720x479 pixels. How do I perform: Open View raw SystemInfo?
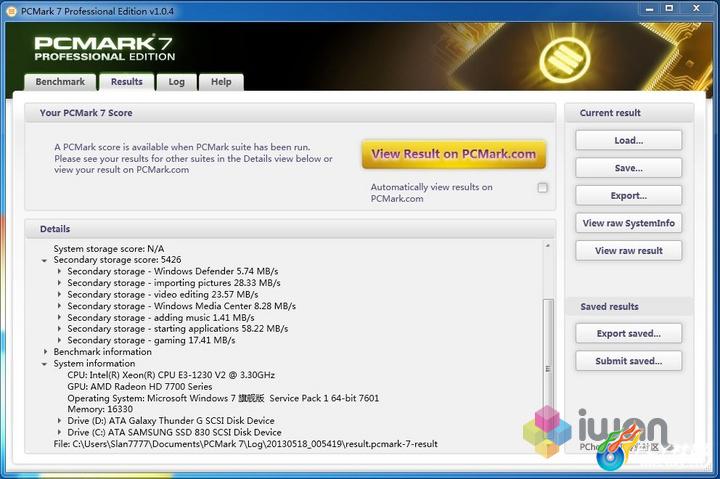click(629, 223)
